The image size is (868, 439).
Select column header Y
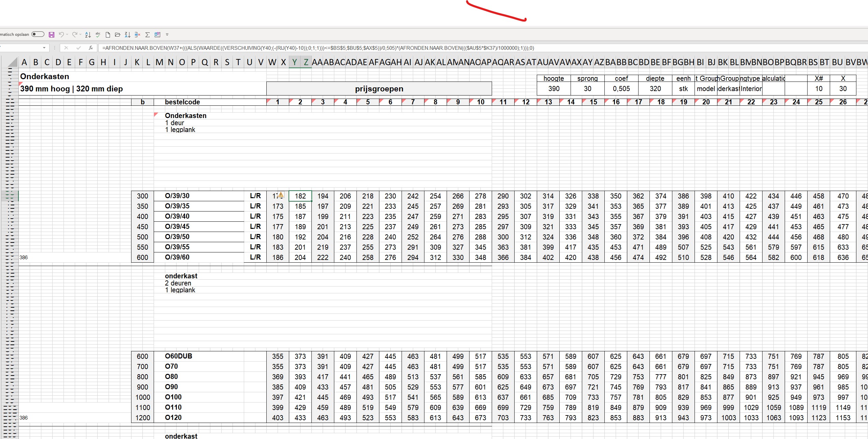point(294,62)
